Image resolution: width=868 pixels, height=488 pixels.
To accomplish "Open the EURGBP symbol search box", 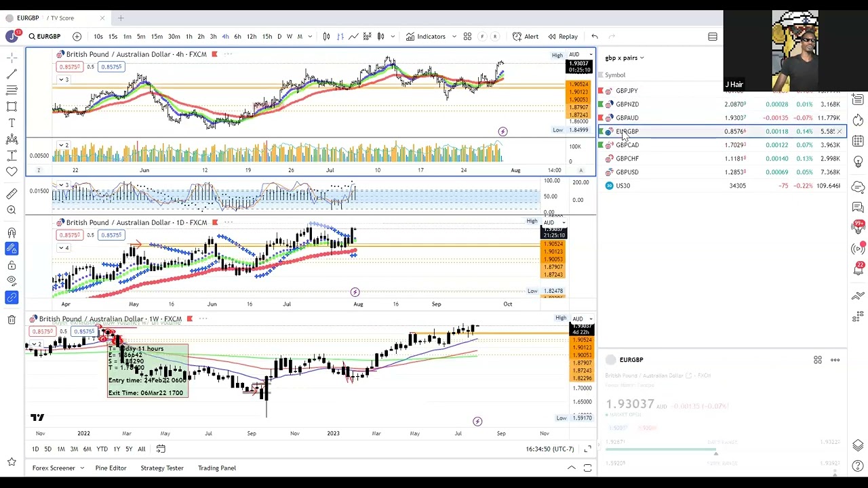I will [45, 37].
